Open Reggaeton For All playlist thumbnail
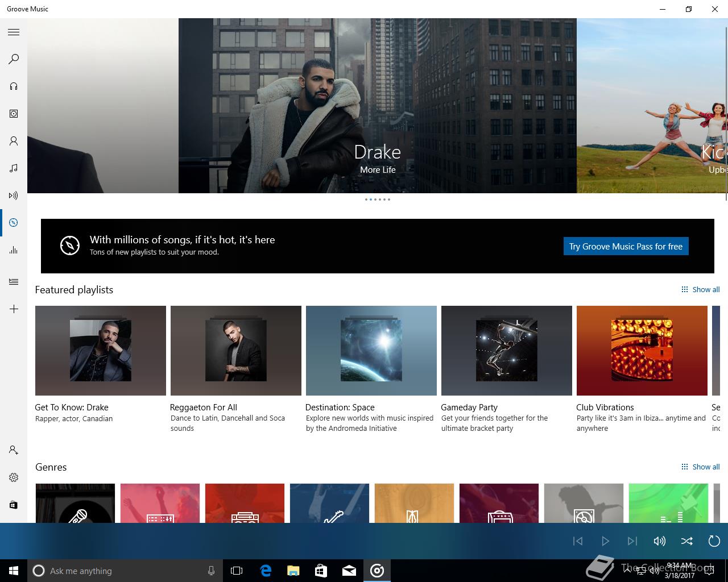 pos(236,351)
